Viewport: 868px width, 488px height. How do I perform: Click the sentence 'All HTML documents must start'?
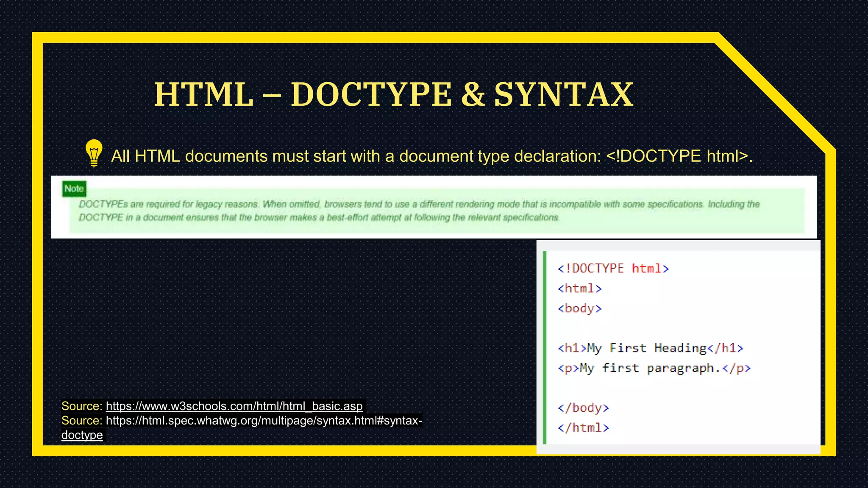(x=431, y=156)
